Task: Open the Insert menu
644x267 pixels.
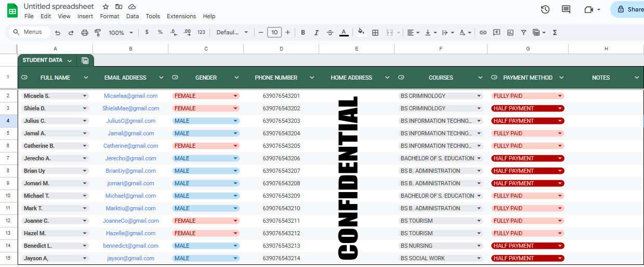Action: coord(85,16)
